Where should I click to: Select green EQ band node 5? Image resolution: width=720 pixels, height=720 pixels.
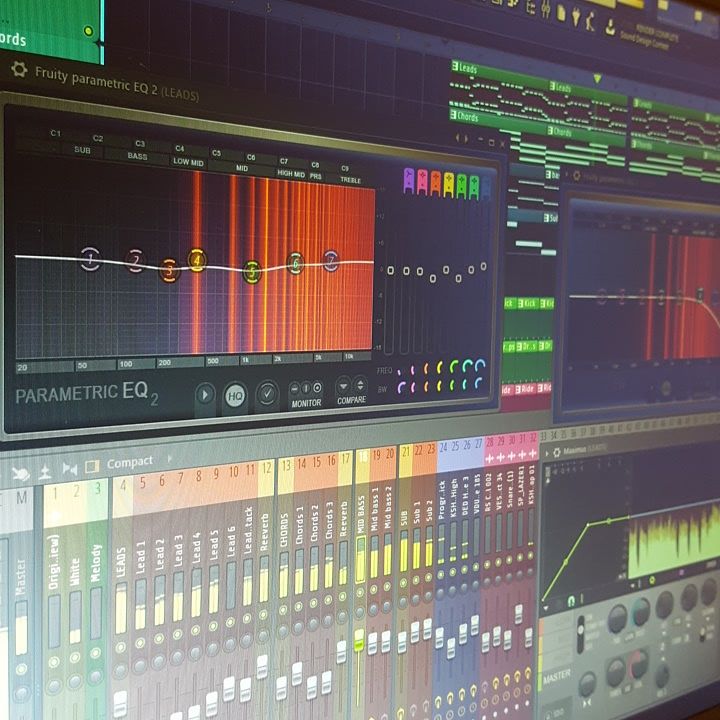pos(252,272)
